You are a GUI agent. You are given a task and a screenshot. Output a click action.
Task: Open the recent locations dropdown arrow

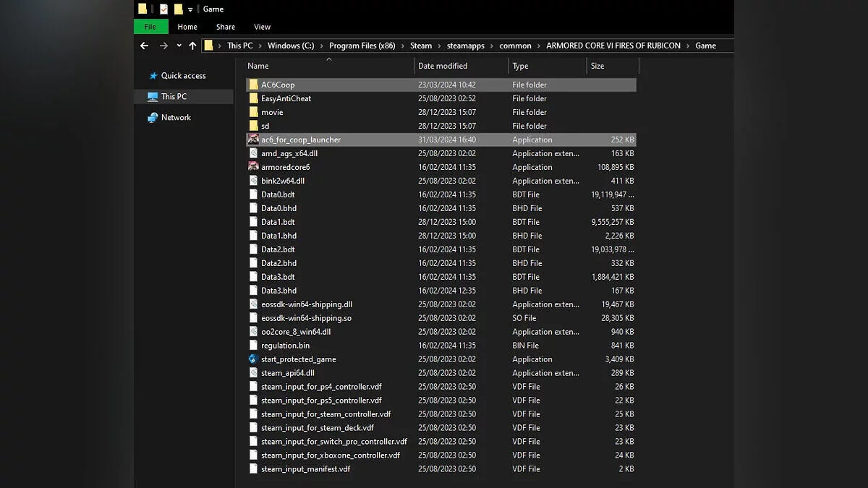coord(179,46)
